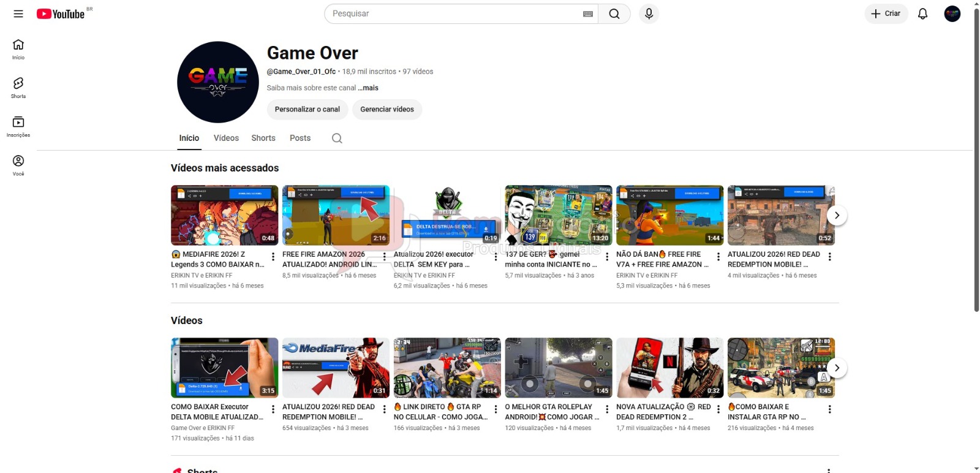Open video title FREE FIRE AMAZON 2026 ATUALIZADO
Screen dimensions: 980x473
pos(330,259)
